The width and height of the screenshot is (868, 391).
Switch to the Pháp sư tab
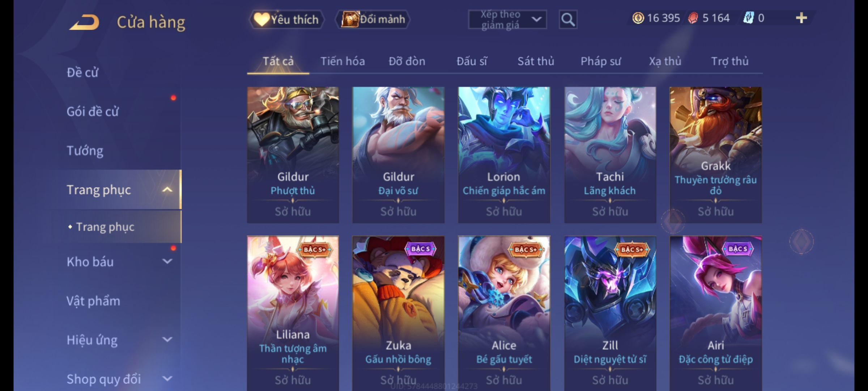[x=600, y=61]
